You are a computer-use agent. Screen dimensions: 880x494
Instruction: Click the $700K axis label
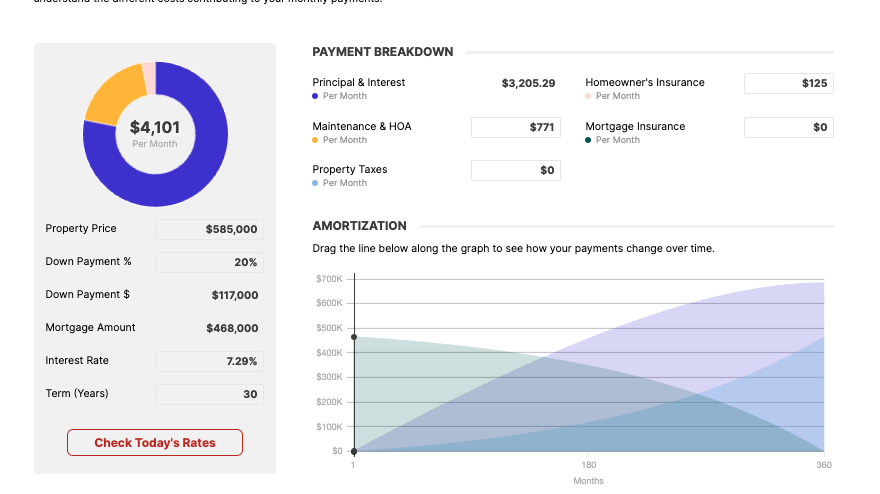[x=329, y=279]
